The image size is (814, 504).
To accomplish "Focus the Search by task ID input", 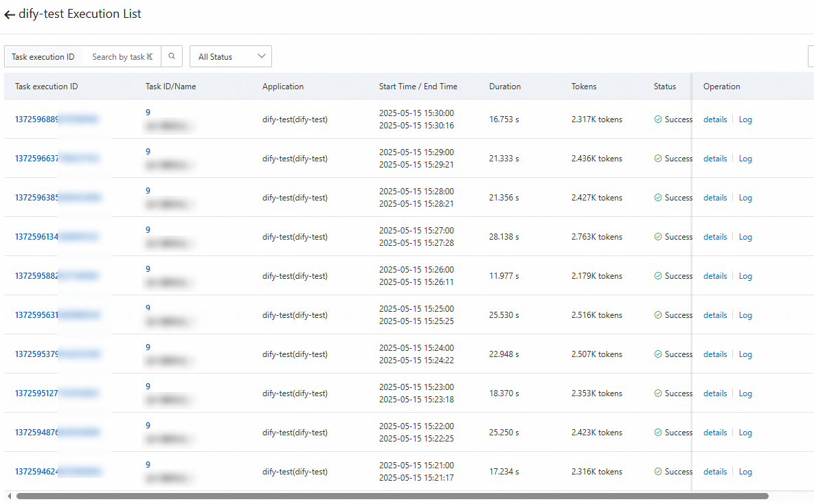I will [x=122, y=56].
